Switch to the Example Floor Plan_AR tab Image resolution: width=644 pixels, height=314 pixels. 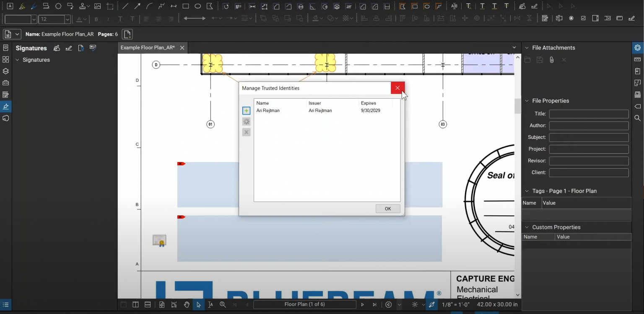click(149, 47)
